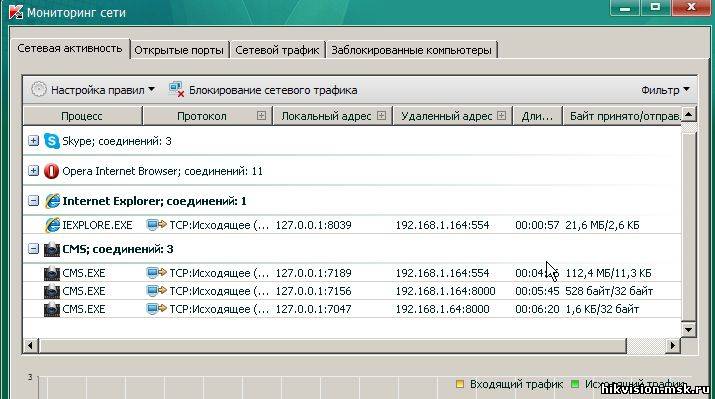The width and height of the screenshot is (715, 399).
Task: Expand the Локальный адрес column plus box
Action: coord(382,116)
